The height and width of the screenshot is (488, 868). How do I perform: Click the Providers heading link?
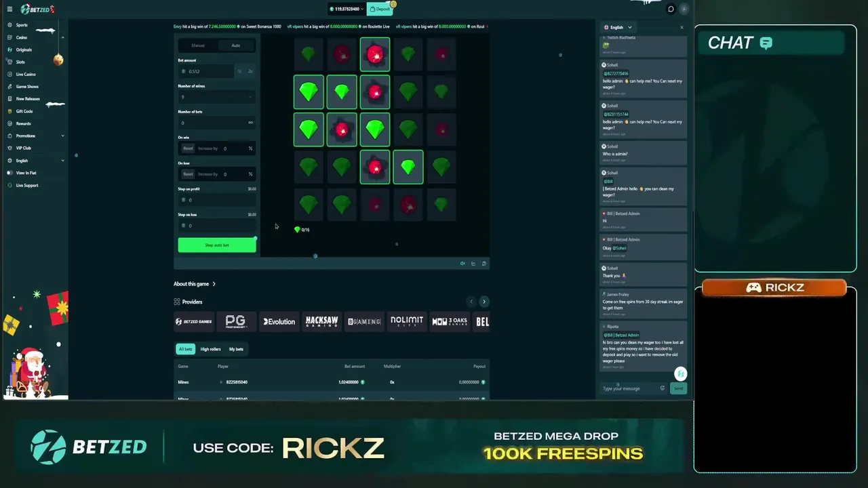tap(192, 302)
